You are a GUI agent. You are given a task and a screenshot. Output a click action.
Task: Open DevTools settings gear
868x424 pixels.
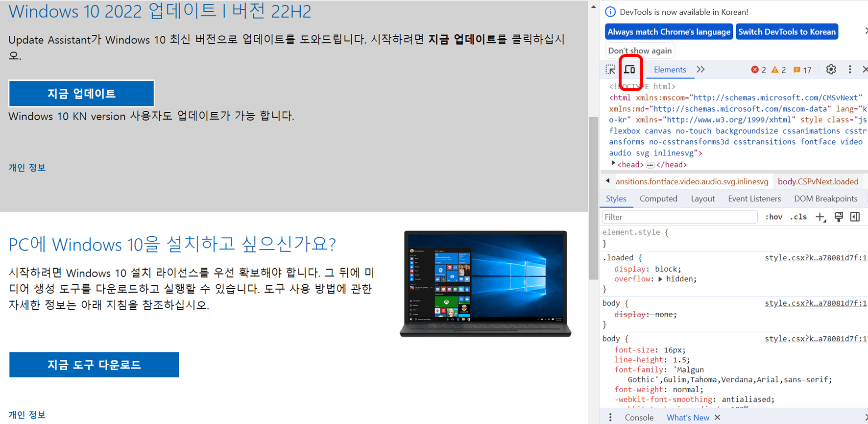coord(831,70)
